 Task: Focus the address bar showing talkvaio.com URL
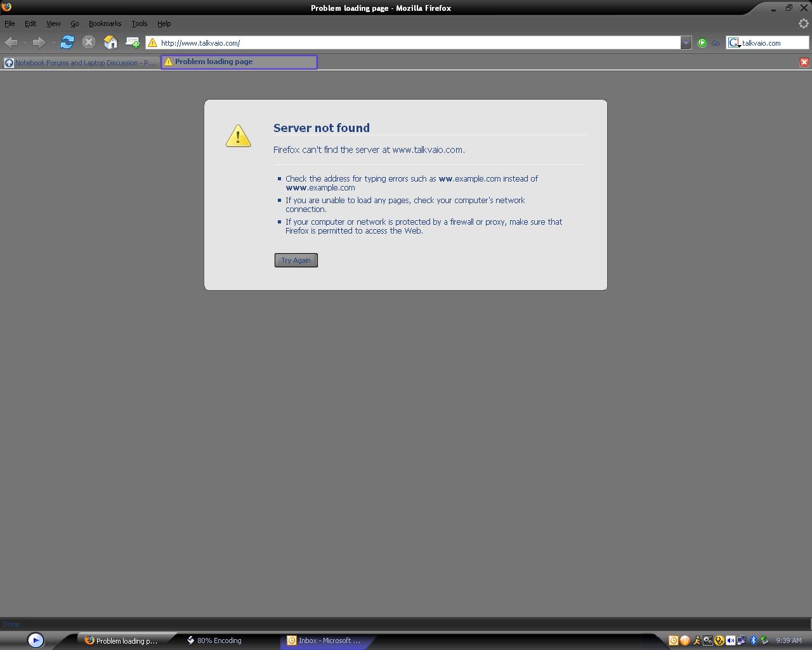(x=419, y=43)
